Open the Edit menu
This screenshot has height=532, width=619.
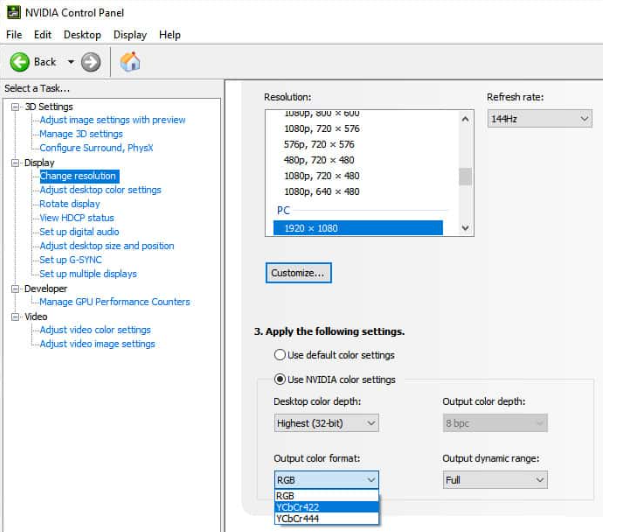pos(43,35)
